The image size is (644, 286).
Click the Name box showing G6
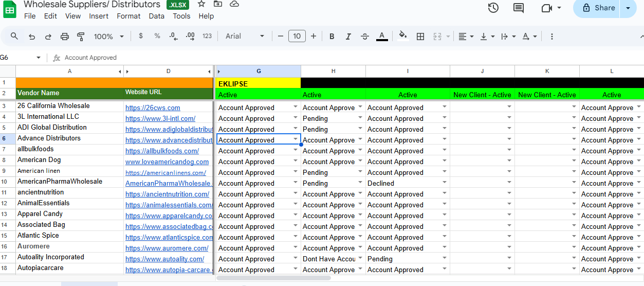(21, 58)
